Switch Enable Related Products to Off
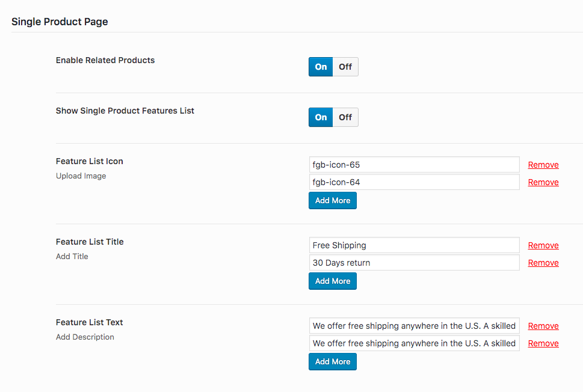 (x=345, y=67)
